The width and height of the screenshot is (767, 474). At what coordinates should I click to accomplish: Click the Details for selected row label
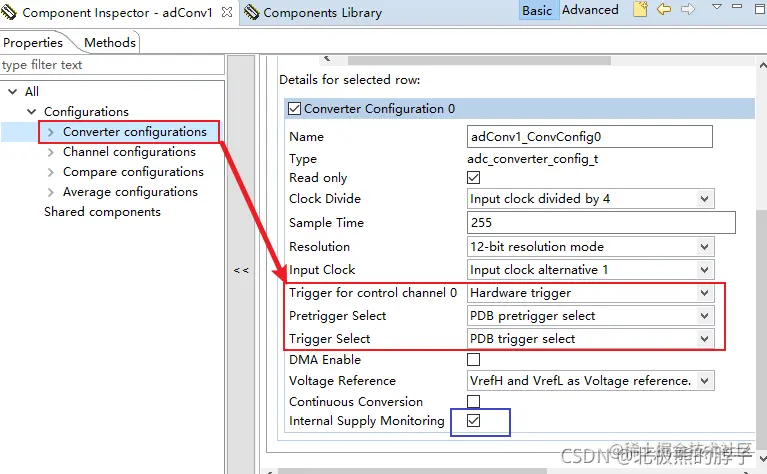(349, 80)
